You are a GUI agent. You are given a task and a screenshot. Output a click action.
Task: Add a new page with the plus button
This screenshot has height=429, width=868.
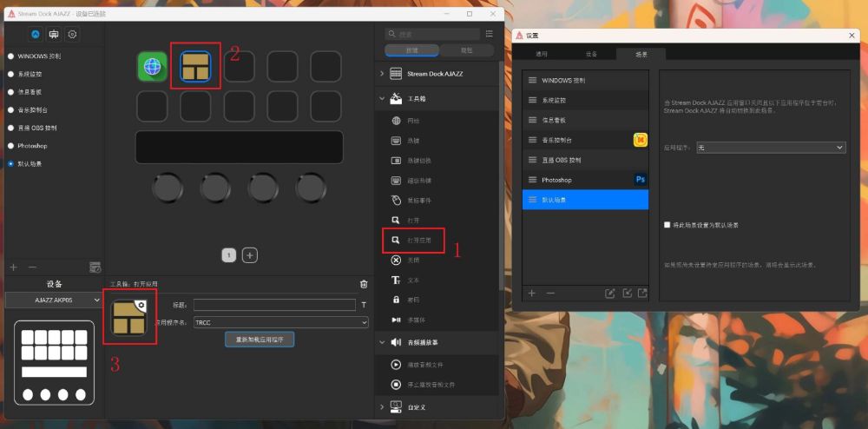tap(250, 255)
